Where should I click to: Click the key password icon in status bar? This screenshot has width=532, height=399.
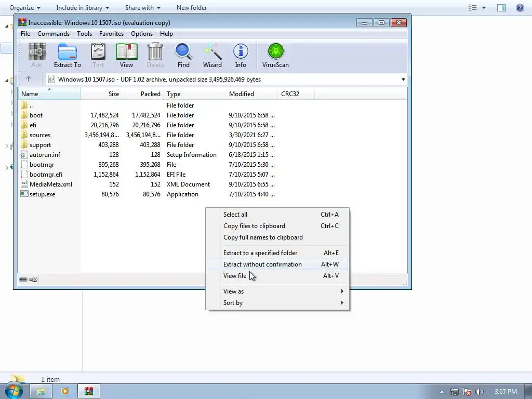[33, 280]
